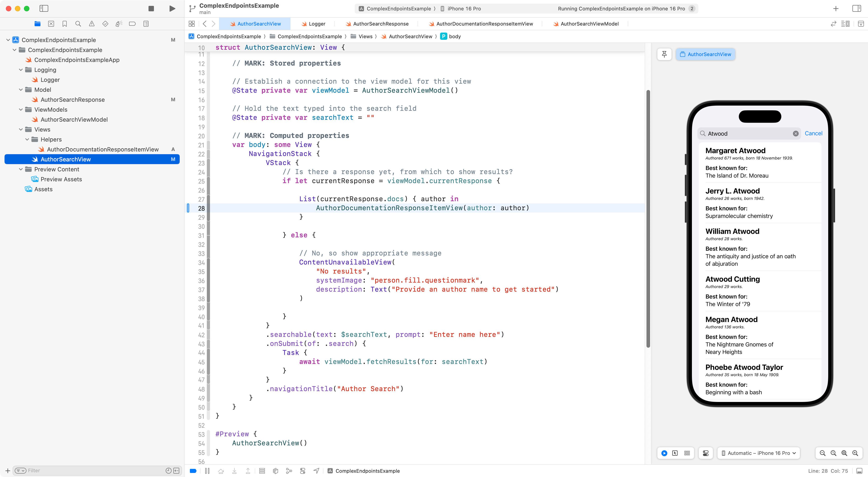Click the Run play button in toolbar
Viewport: 868px width, 477px height.
tap(172, 8)
